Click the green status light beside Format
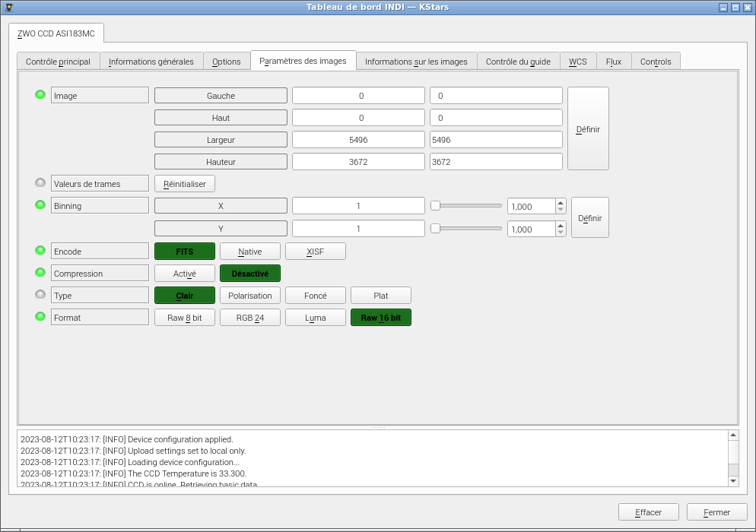This screenshot has height=532, width=756. pos(40,317)
